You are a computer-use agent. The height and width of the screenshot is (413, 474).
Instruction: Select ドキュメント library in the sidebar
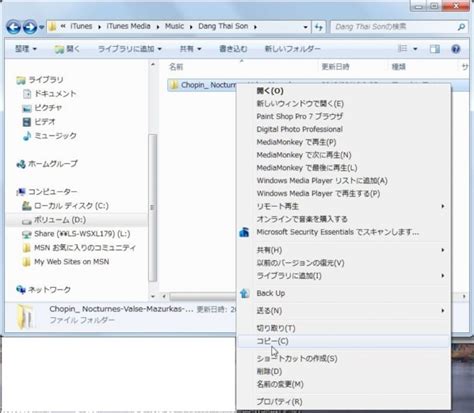pos(49,94)
